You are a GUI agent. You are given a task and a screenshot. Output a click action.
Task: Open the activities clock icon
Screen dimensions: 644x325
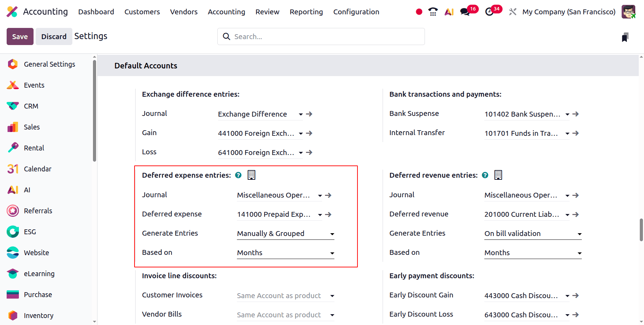(490, 12)
